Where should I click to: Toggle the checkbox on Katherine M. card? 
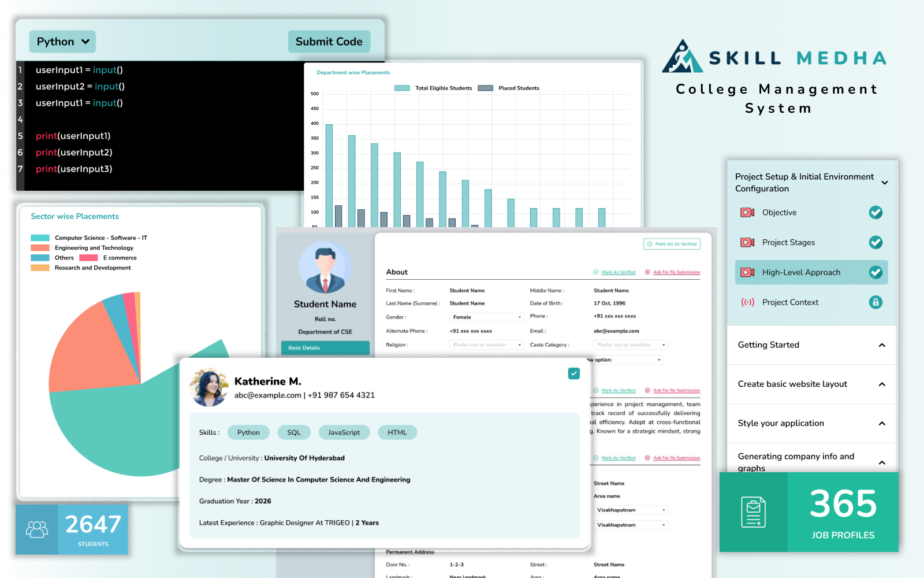click(573, 373)
